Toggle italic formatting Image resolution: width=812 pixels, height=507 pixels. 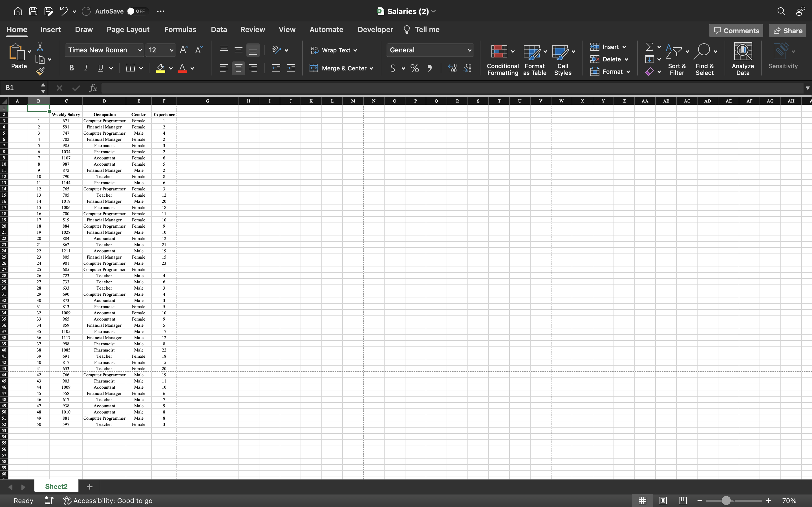tap(85, 68)
